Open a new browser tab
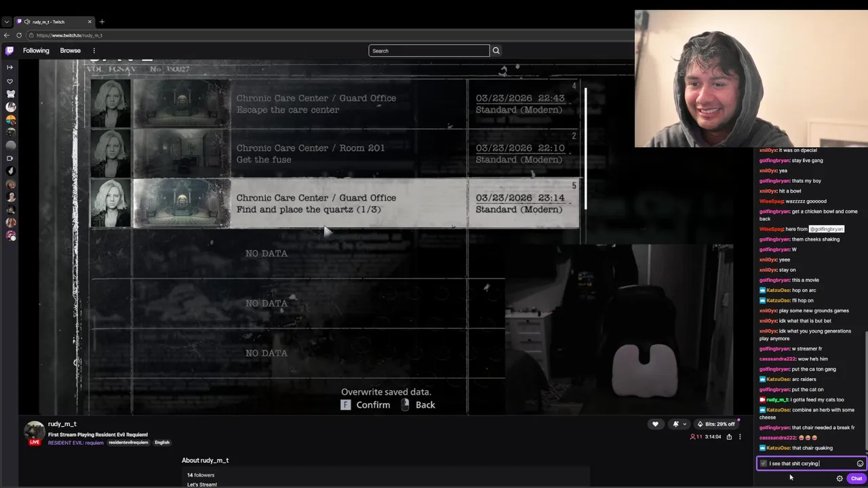868x488 pixels. [x=102, y=22]
